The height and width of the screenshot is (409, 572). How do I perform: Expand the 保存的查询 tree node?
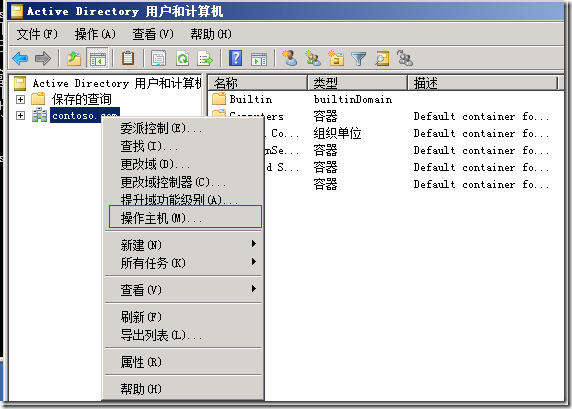20,99
